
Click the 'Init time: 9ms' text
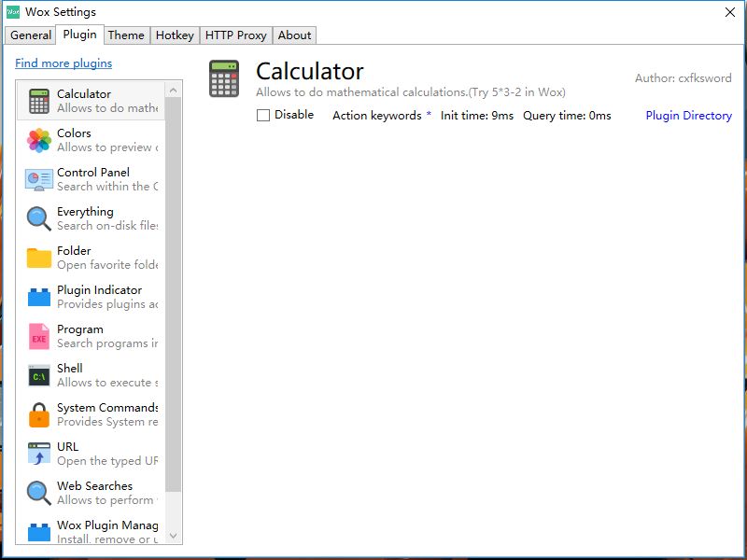coord(477,115)
